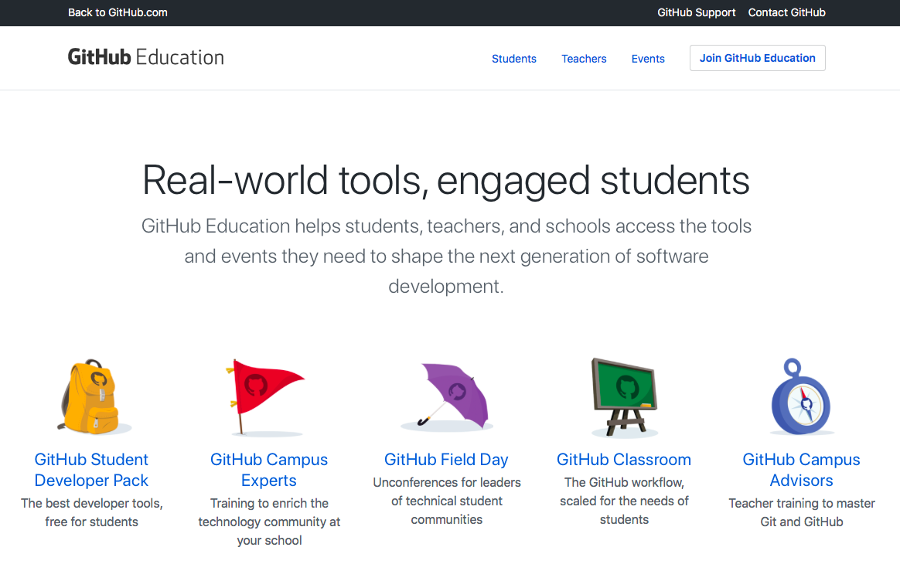The height and width of the screenshot is (588, 900).
Task: Open the Contact GitHub link
Action: (786, 12)
